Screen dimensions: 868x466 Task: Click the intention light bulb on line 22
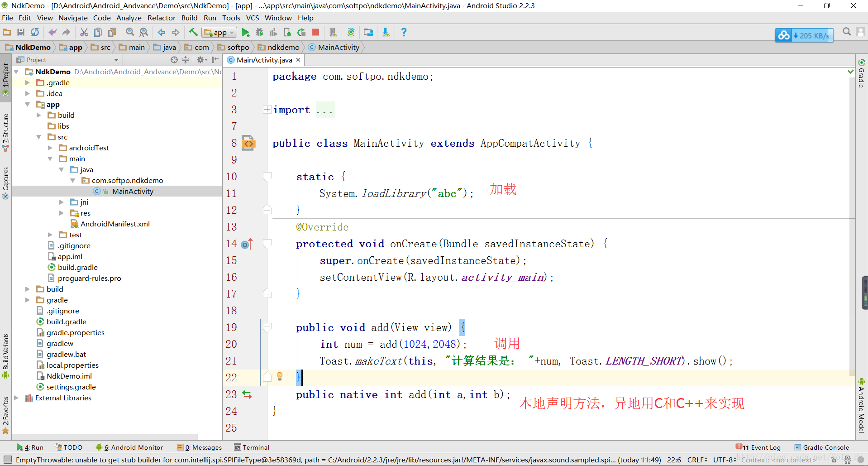coord(280,376)
